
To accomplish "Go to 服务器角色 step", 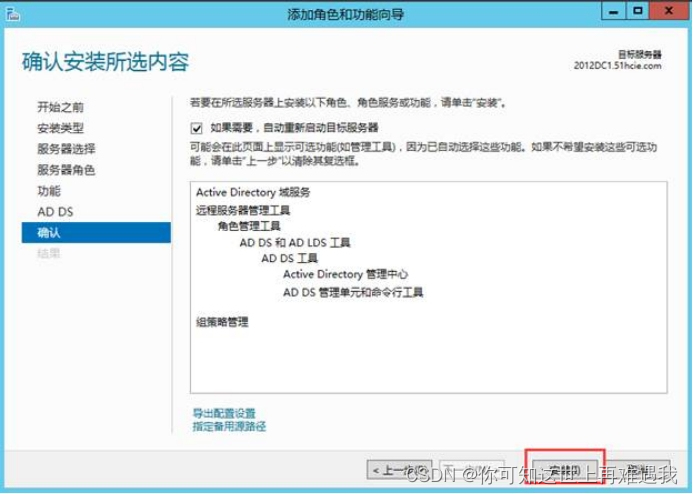I will click(66, 170).
